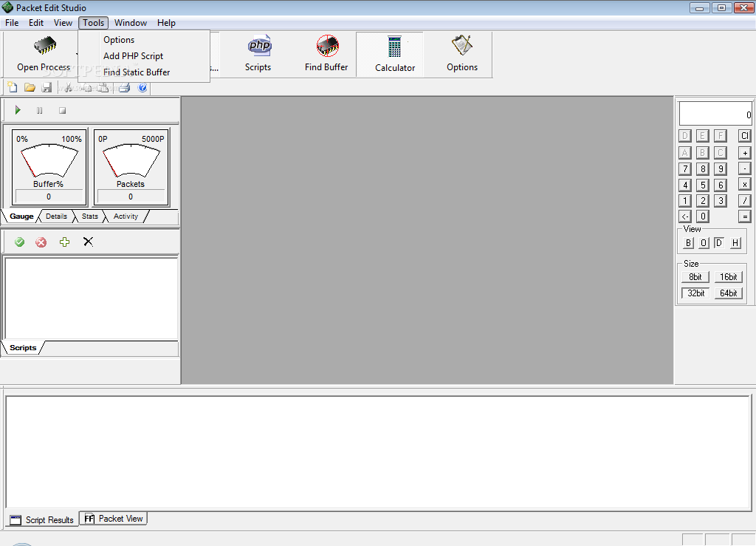Click calculator digit 3
Image resolution: width=756 pixels, height=546 pixels.
tap(721, 201)
